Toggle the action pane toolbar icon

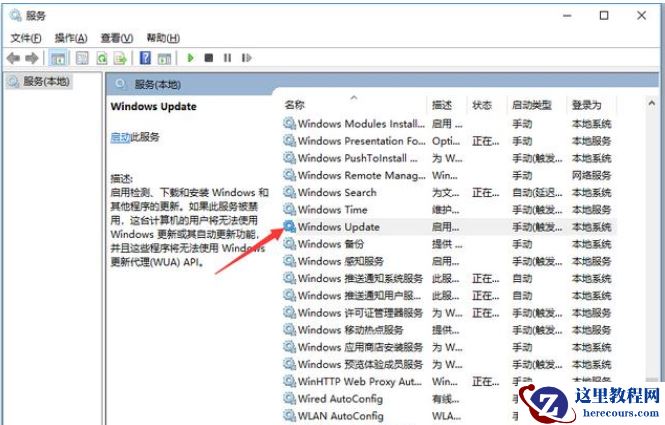(164, 58)
